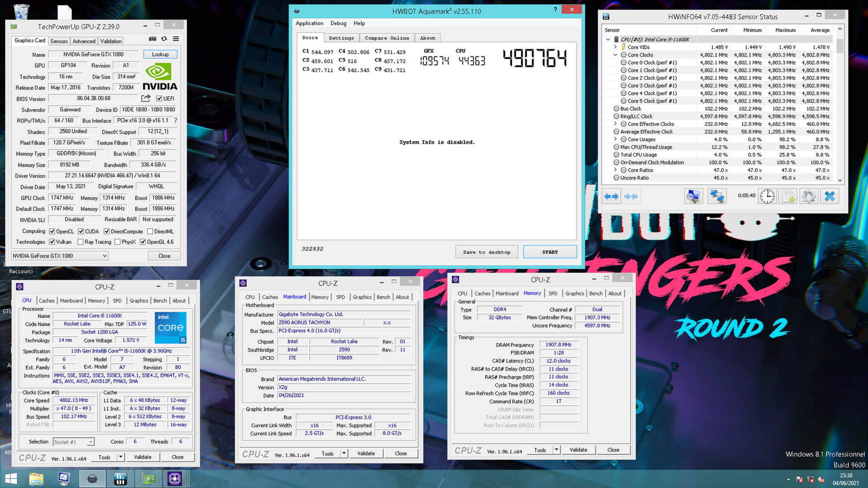The image size is (868, 488).
Task: Expand Core Effective Clocks row
Action: click(615, 124)
